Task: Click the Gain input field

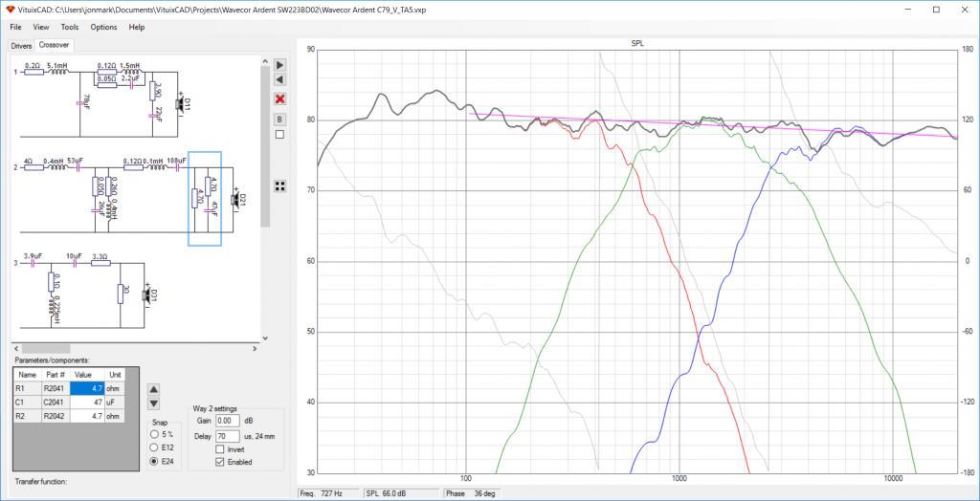Action: (228, 421)
